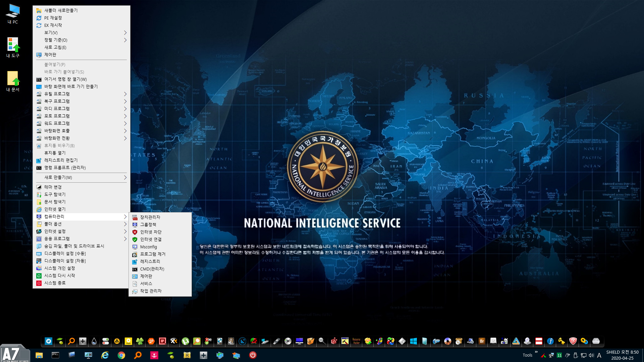This screenshot has height=362, width=644.
Task: Open 장치관리자 in the submenu
Action: (x=160, y=217)
